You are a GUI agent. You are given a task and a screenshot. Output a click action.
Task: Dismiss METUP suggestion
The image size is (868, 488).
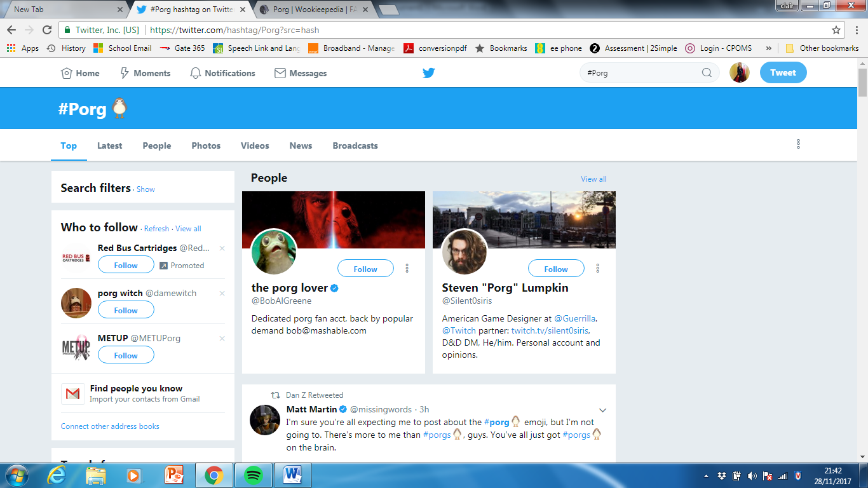[x=222, y=339]
